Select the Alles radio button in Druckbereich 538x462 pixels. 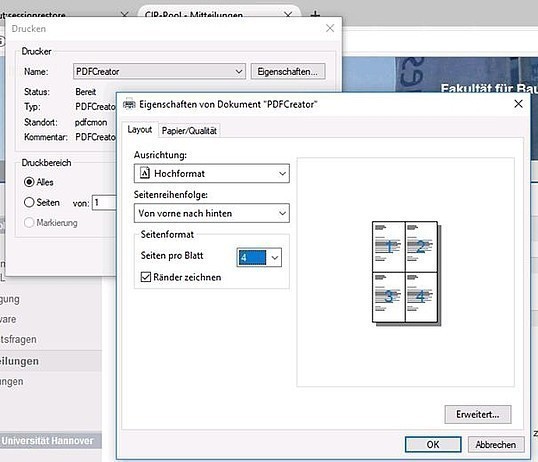29,182
